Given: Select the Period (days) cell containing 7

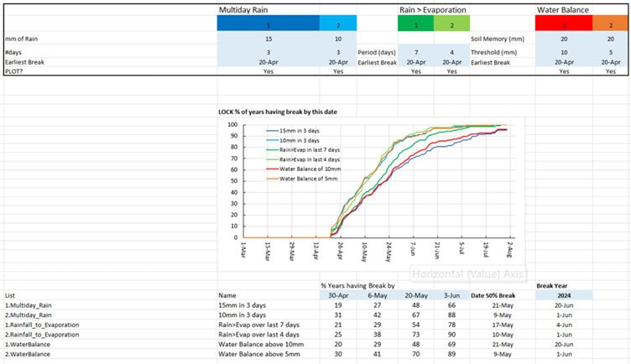Looking at the screenshot, I should pos(415,51).
